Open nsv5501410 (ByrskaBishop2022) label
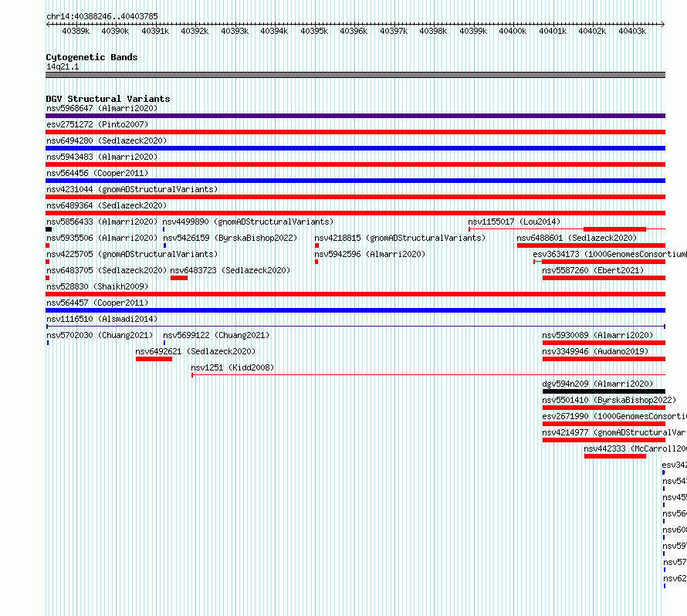Screen dimensions: 687x616 click(609, 400)
